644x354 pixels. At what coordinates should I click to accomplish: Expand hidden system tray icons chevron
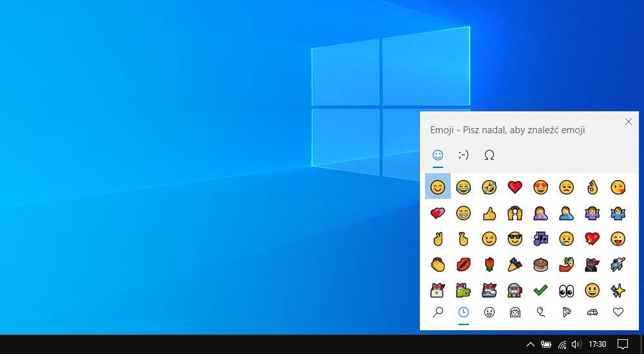[x=530, y=344]
